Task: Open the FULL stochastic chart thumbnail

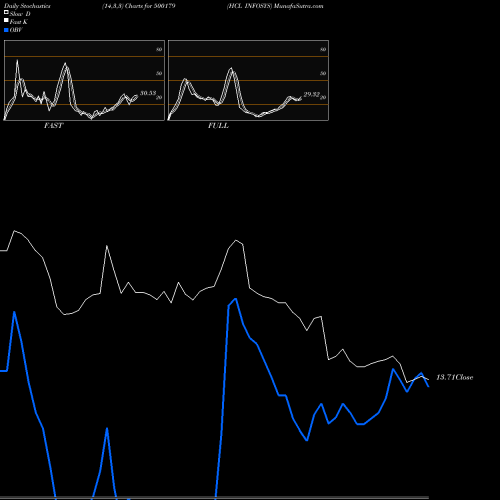Action: 248,80
